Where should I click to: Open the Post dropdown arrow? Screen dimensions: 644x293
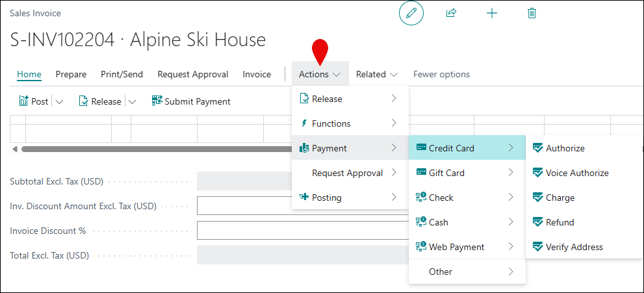point(59,102)
